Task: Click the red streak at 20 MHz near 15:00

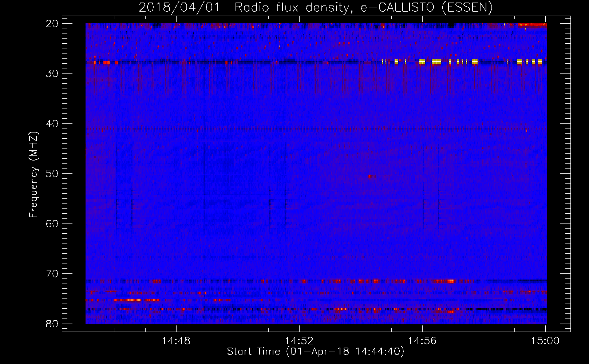Action: (532, 25)
